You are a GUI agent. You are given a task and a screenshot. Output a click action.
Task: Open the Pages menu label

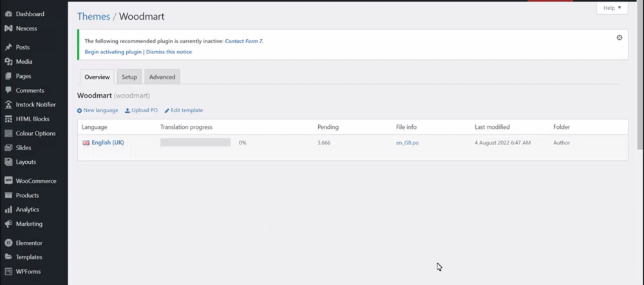[23, 76]
